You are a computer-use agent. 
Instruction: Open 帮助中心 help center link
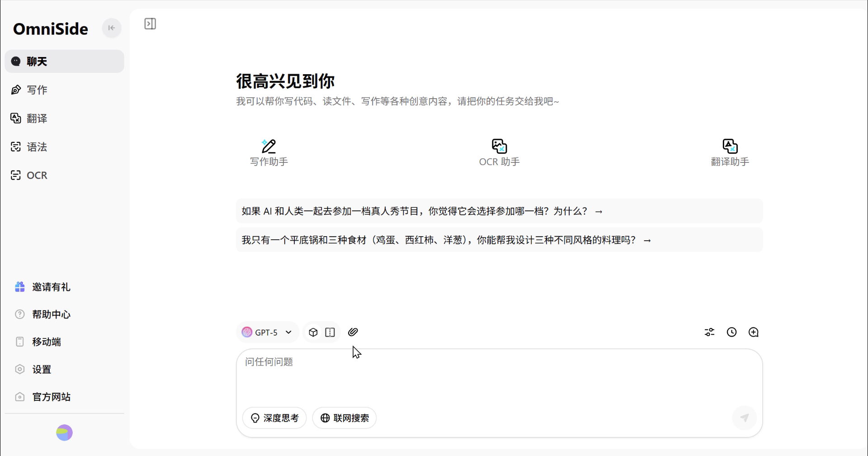(x=51, y=314)
